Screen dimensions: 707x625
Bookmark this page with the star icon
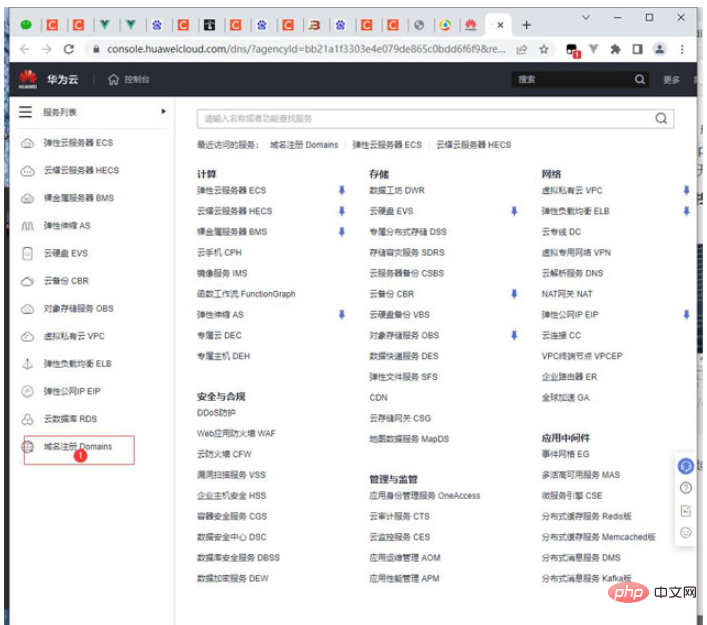[x=544, y=49]
